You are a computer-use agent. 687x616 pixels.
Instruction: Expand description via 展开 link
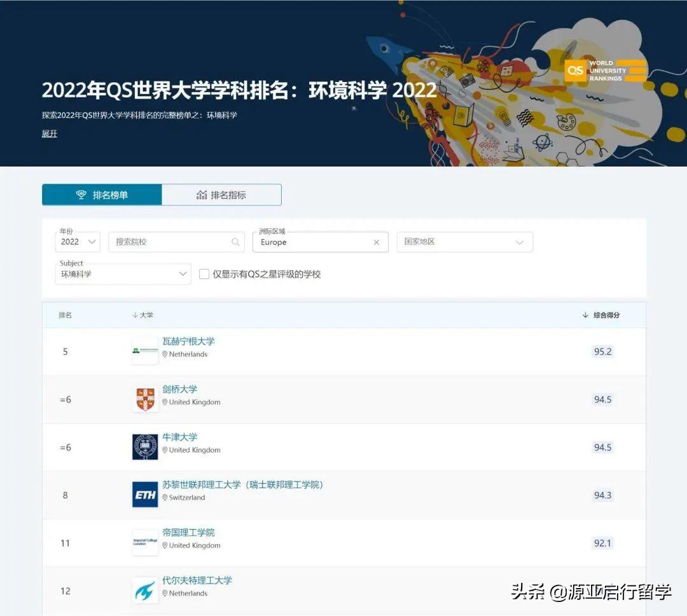pos(50,133)
